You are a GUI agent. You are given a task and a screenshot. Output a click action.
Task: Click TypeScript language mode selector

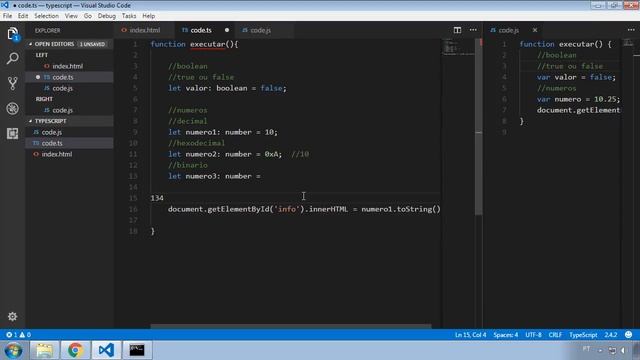tap(583, 335)
